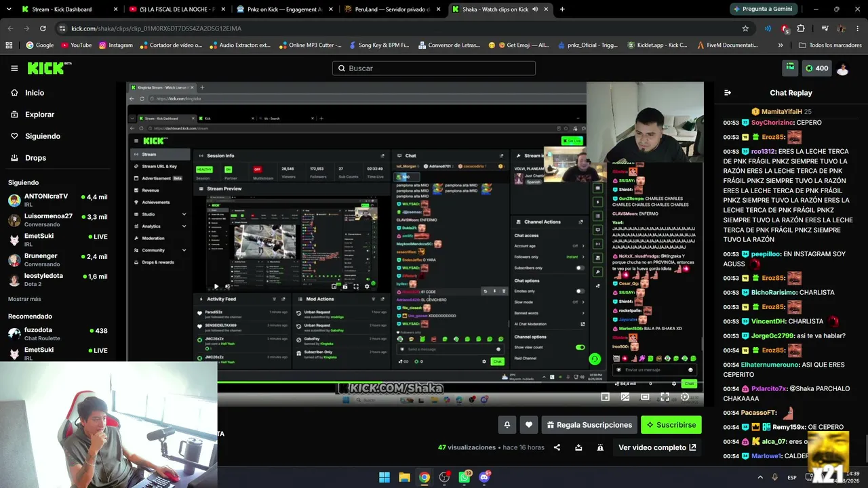Viewport: 868px width, 488px height.
Task: Switch the ESP keyboard language indicator
Action: (x=792, y=477)
